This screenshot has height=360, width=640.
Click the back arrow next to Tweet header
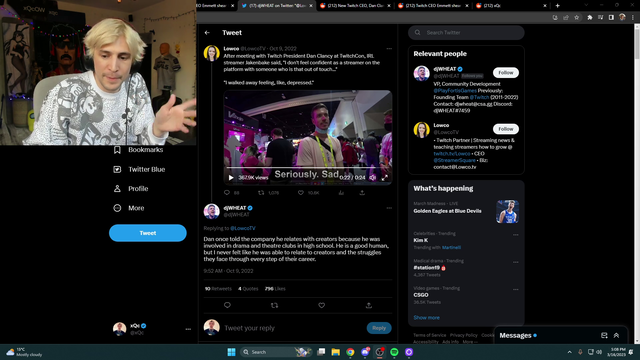[207, 33]
